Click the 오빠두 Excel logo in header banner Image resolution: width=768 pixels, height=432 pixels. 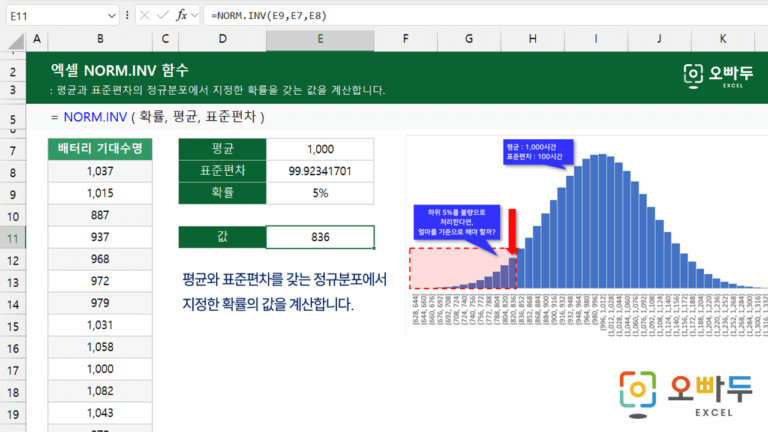point(718,76)
